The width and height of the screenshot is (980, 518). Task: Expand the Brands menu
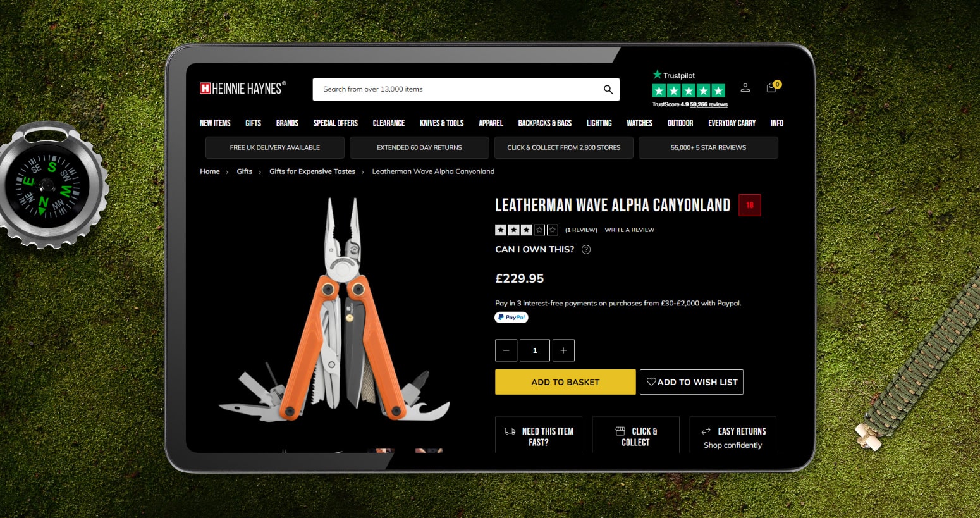click(287, 123)
